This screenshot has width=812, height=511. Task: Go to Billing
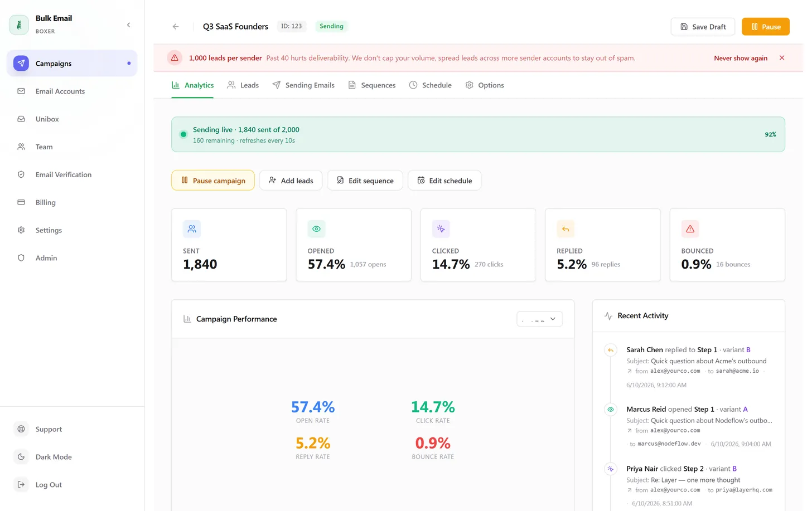pyautogui.click(x=72, y=202)
